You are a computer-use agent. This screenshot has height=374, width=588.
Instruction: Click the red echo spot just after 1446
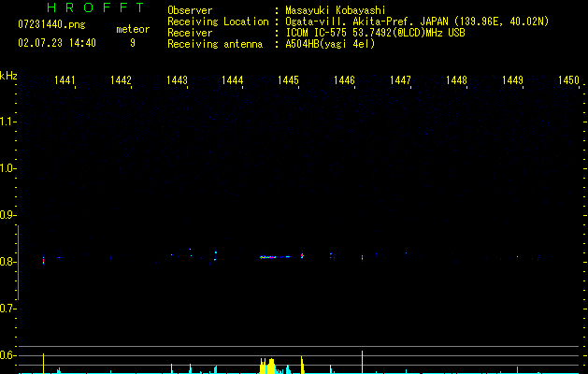pos(362,258)
